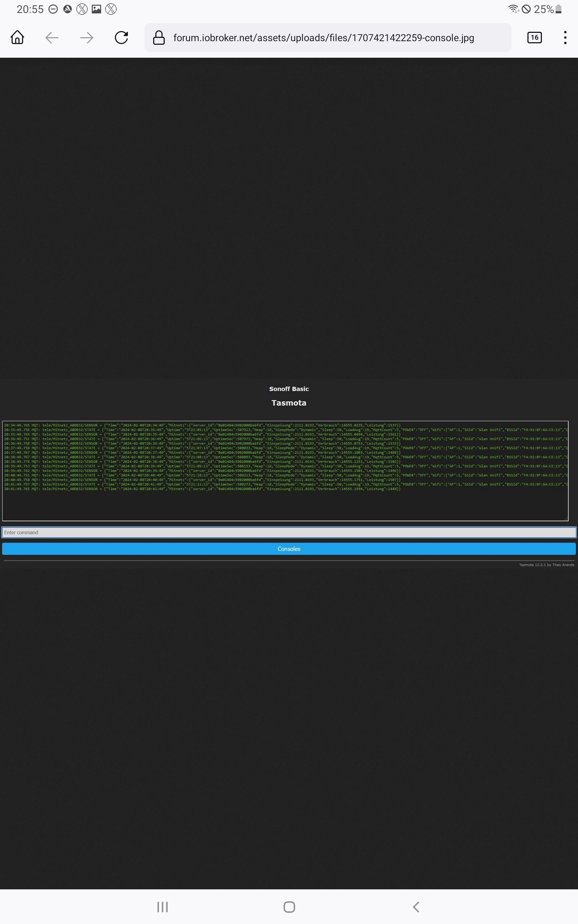Screen dimensions: 578x924
Task: Tap the Wi-Fi signal status icon
Action: (x=513, y=9)
